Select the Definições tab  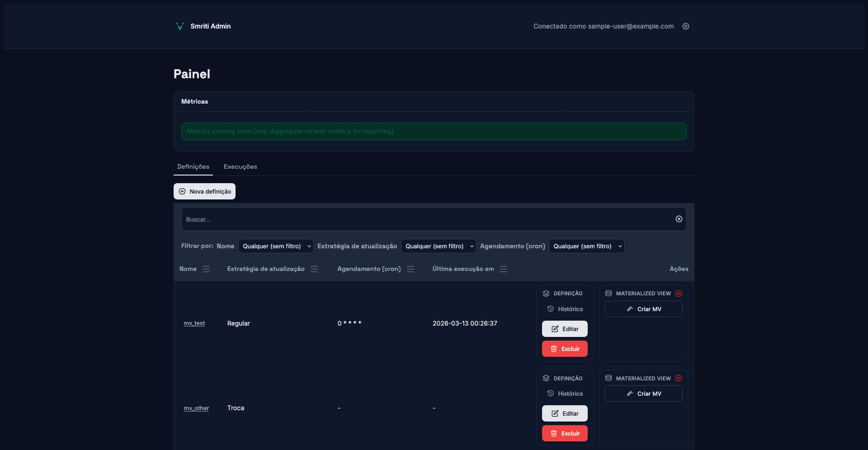[193, 166]
